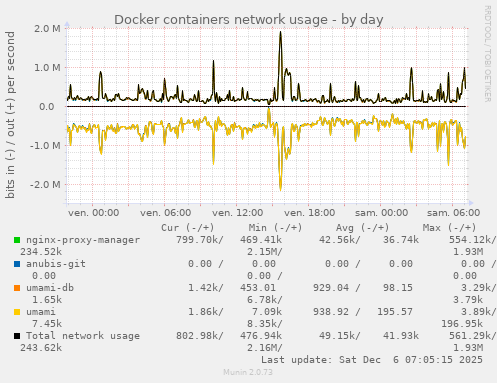
Task: Click the 'ven. 12:00' time axis label
Action: click(x=238, y=213)
